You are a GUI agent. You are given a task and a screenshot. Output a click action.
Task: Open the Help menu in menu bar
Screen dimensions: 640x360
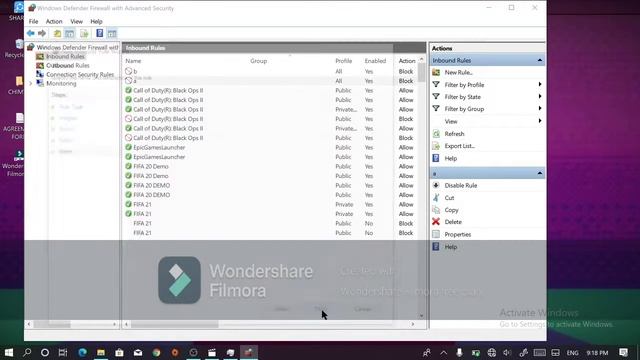coord(96,21)
